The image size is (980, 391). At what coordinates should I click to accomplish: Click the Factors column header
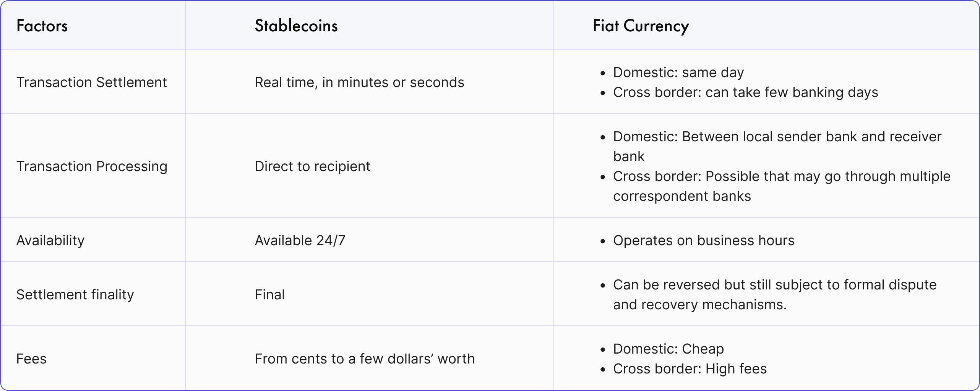click(x=42, y=26)
